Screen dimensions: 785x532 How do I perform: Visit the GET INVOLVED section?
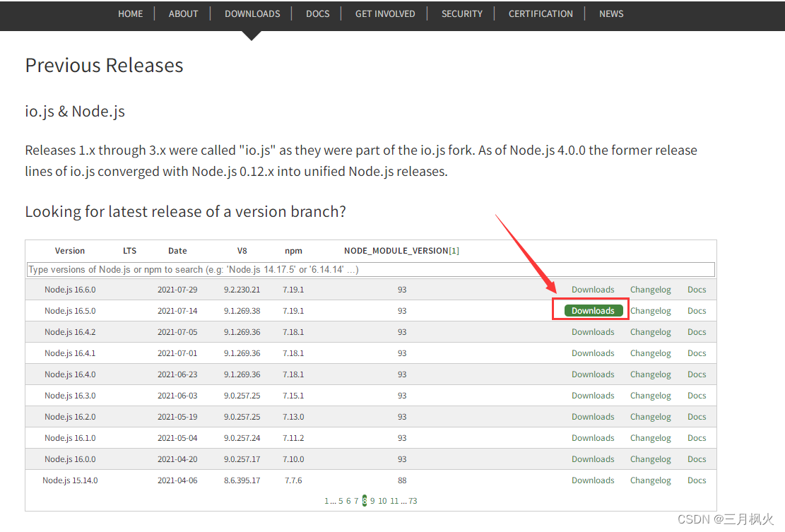pos(385,14)
